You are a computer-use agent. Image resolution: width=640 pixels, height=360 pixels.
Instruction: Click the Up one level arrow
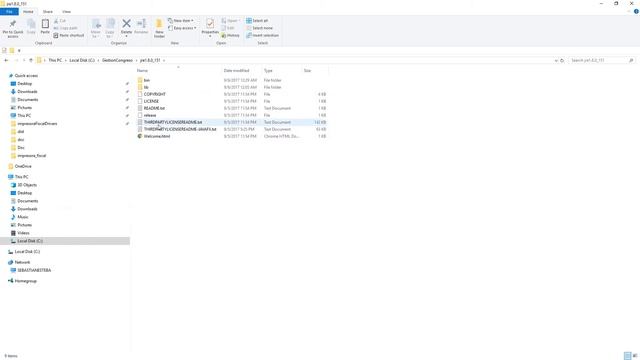(31, 60)
